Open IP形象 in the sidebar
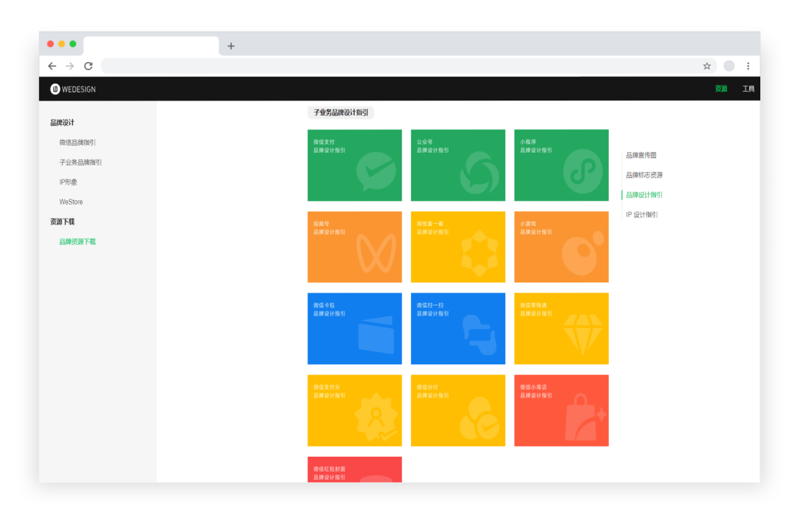 pos(68,183)
